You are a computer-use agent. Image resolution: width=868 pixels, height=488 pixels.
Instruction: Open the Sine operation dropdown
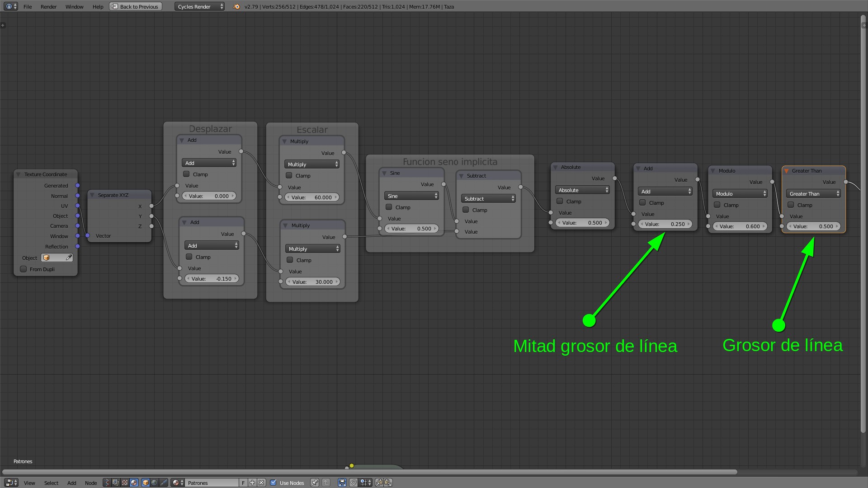[412, 196]
